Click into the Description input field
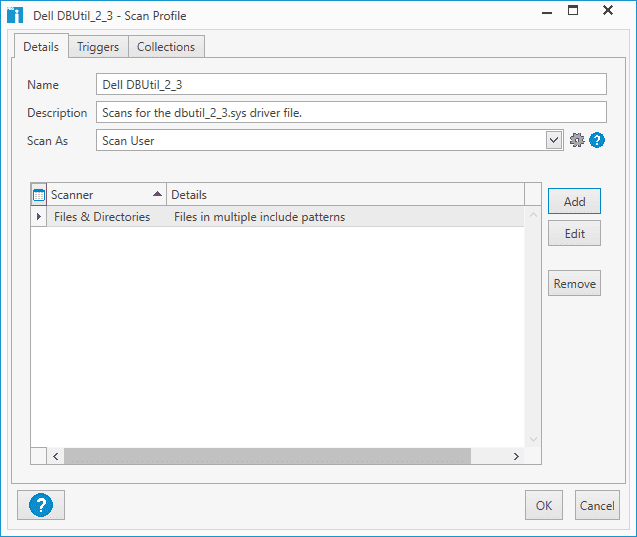Screen dimensions: 637x537 point(351,112)
